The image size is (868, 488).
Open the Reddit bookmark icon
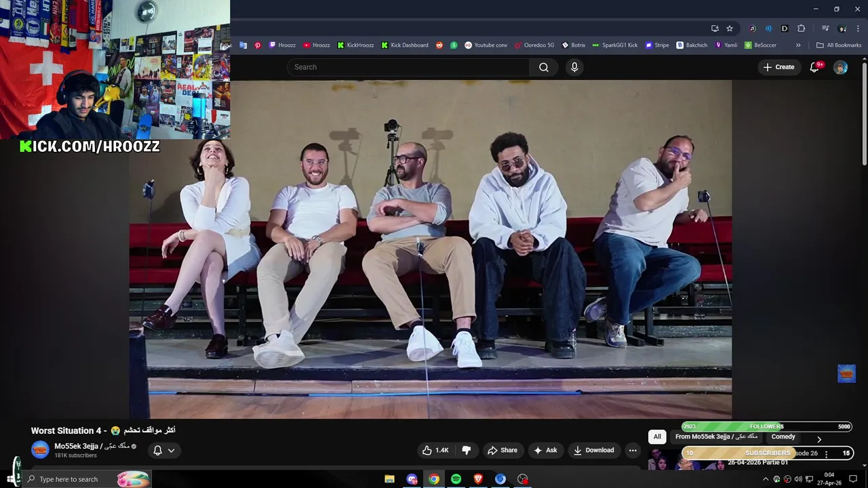pos(439,45)
